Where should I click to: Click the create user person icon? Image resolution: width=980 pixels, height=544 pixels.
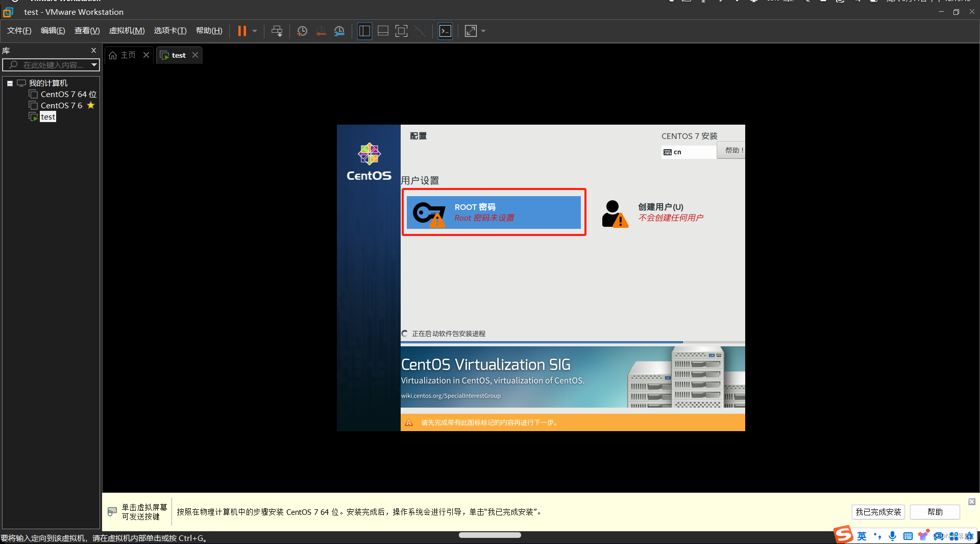(x=615, y=214)
